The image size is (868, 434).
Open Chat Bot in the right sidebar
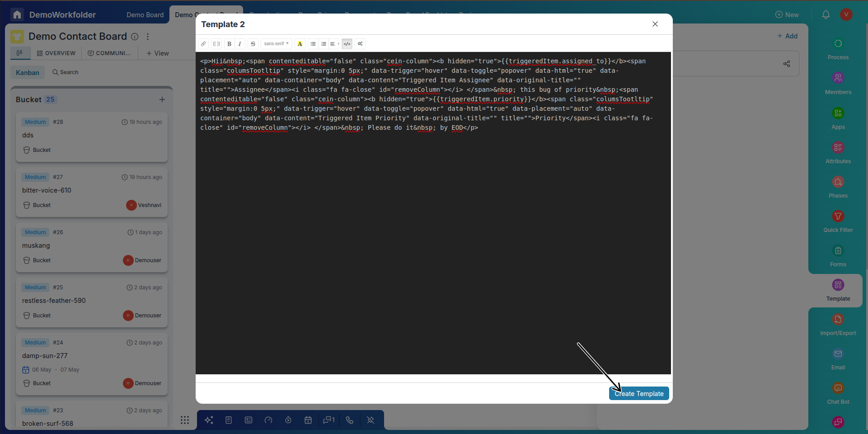point(838,393)
